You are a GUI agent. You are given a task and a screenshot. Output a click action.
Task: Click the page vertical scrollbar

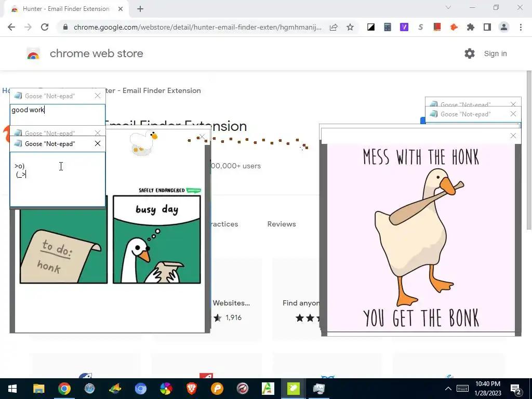(529, 149)
